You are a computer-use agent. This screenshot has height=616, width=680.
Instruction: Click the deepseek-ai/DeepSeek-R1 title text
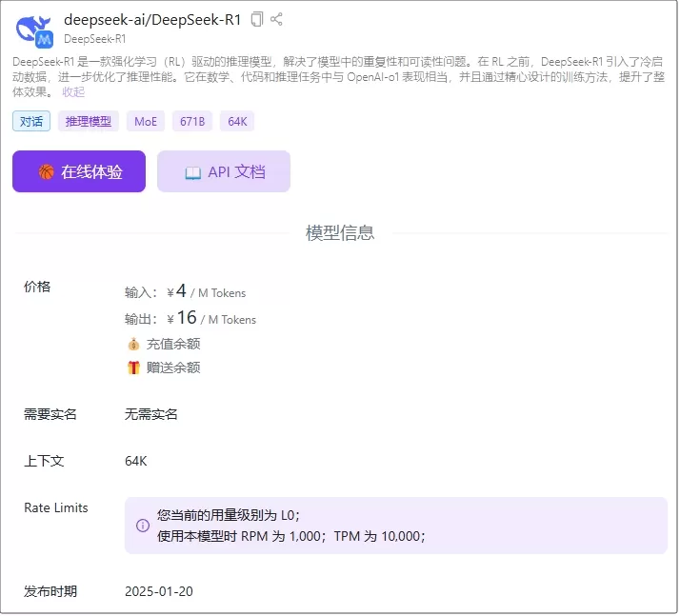[x=152, y=19]
